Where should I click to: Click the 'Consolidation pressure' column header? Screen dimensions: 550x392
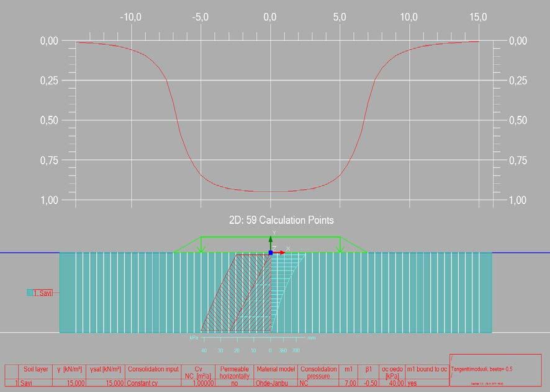[x=318, y=372]
